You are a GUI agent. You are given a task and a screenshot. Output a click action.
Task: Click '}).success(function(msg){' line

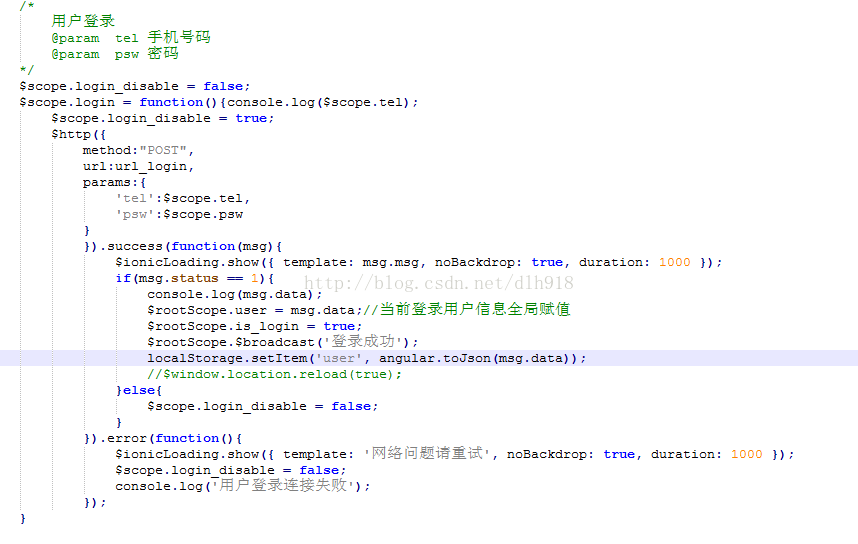coord(183,246)
